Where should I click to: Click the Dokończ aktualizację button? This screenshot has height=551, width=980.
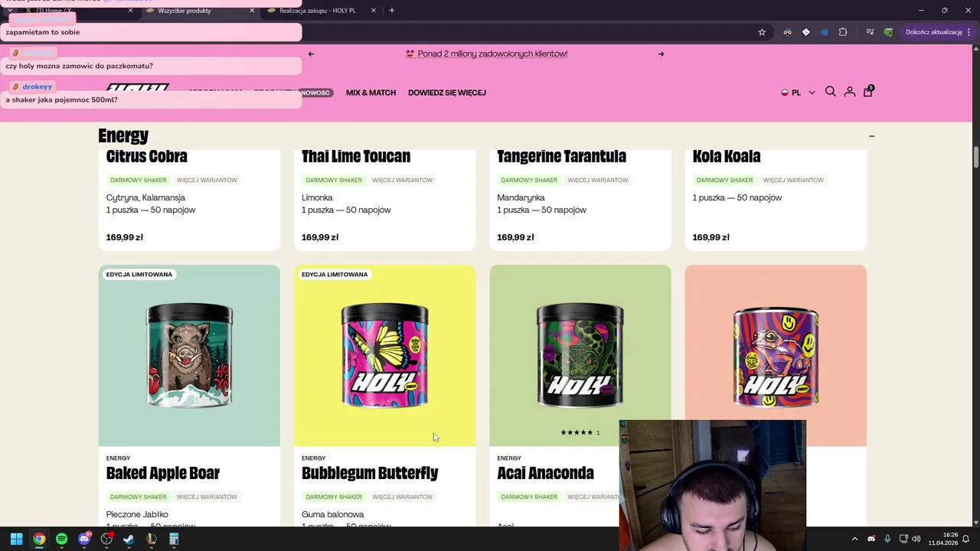point(933,32)
